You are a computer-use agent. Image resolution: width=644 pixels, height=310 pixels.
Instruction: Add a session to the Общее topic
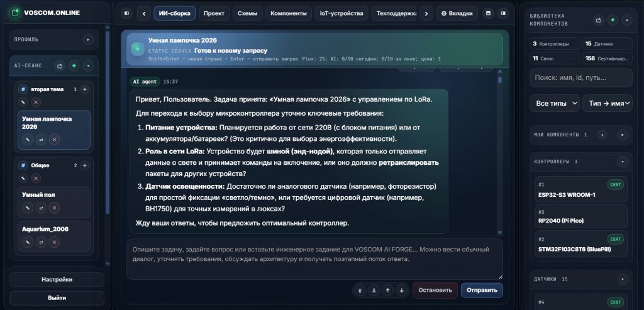click(85, 165)
